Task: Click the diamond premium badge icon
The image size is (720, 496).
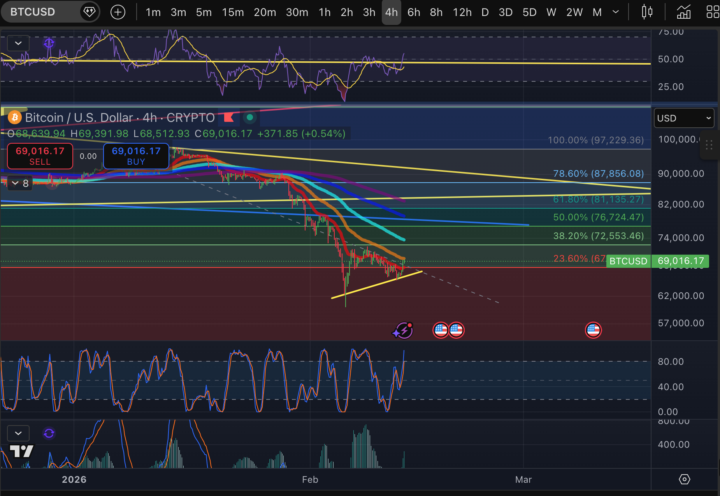Action: (89, 12)
